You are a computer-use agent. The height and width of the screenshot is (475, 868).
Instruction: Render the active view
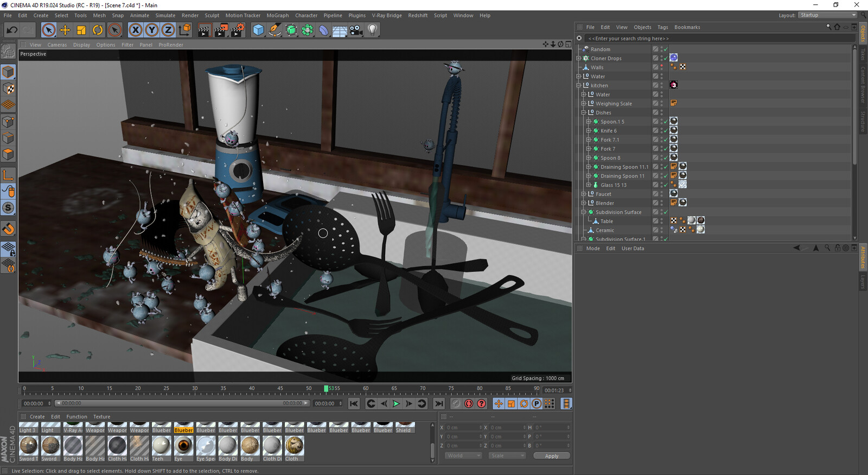204,30
